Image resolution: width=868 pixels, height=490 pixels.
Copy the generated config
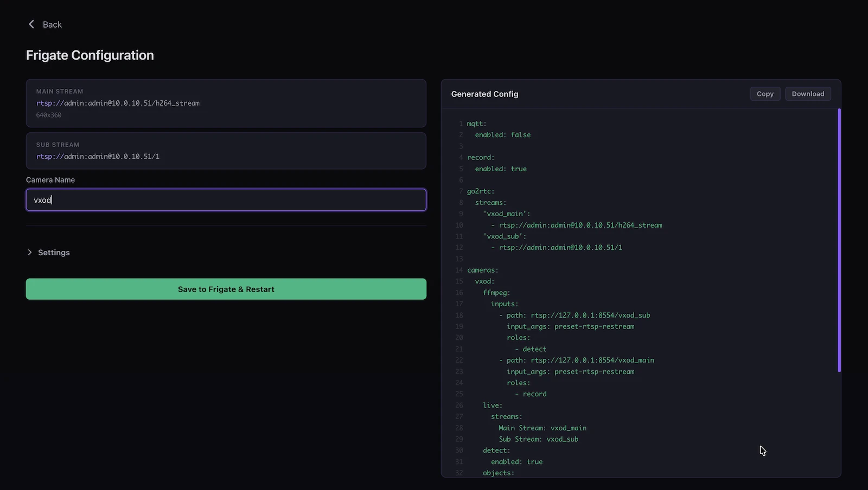click(x=765, y=94)
